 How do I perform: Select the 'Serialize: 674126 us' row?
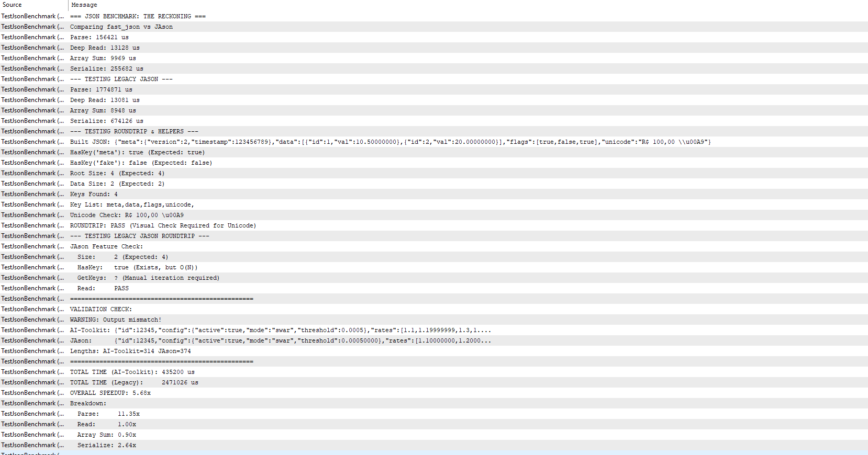coord(434,121)
